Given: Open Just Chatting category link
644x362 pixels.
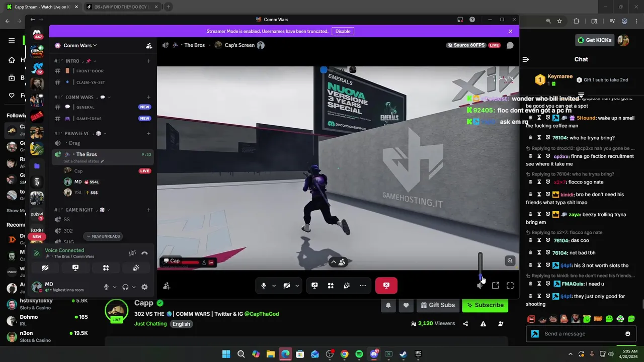Looking at the screenshot, I should pos(150,324).
